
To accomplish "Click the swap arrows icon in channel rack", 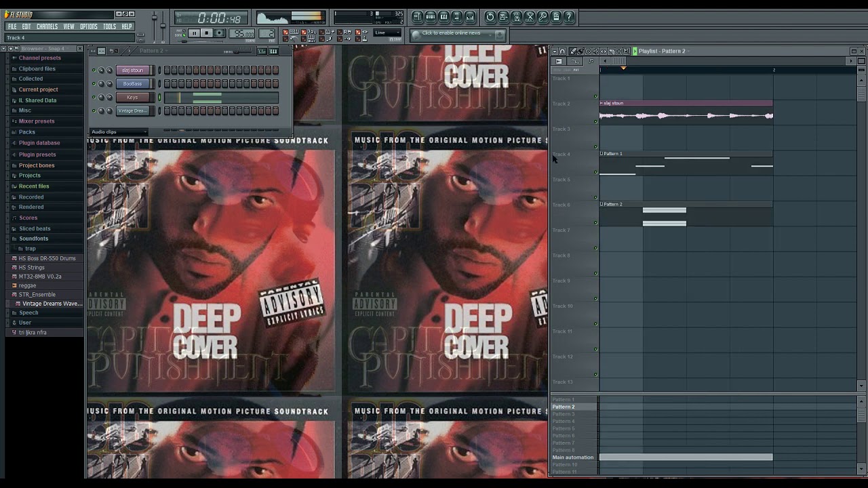I will pyautogui.click(x=93, y=51).
